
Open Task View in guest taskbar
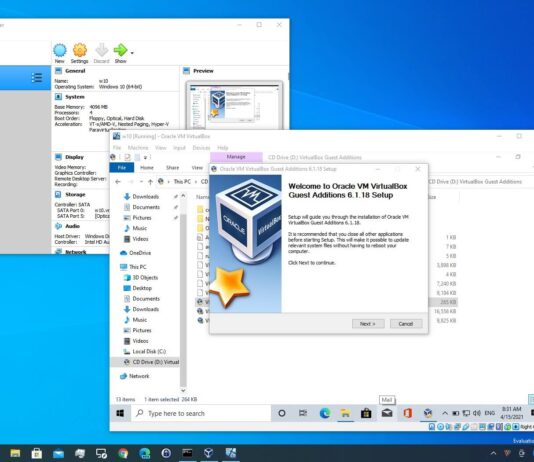click(303, 413)
